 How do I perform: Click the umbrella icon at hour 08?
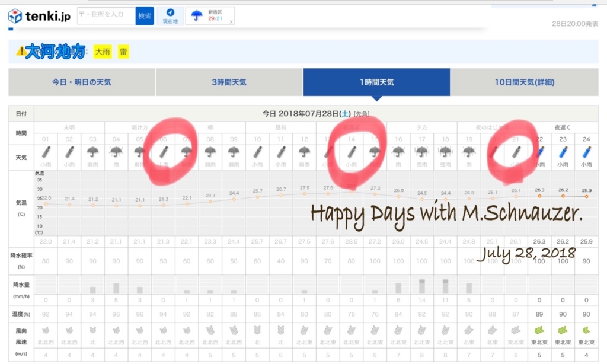click(x=210, y=152)
